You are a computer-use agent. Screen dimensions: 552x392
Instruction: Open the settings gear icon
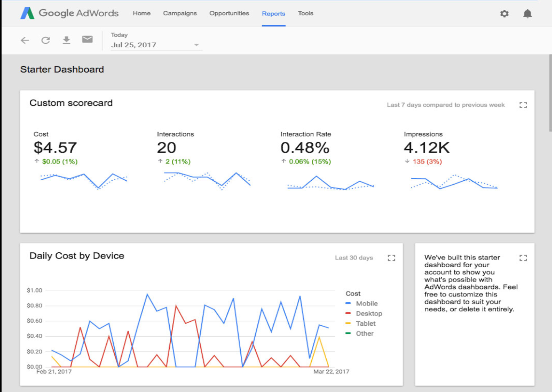click(504, 13)
